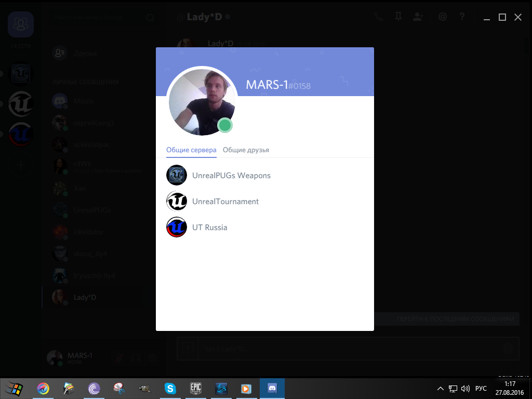Click the MARS-1 profile avatar picture
The height and width of the screenshot is (399, 532).
pos(202,102)
